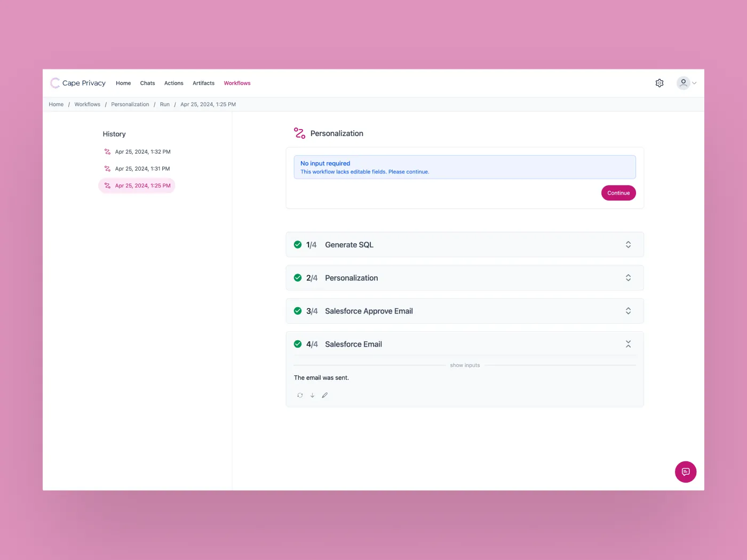The height and width of the screenshot is (560, 747).
Task: Expand the Generate SQL step
Action: tap(628, 245)
